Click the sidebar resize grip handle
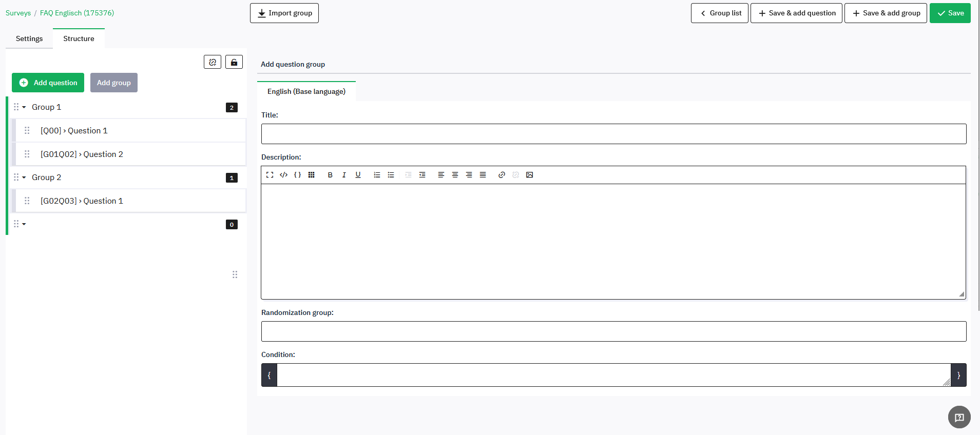 tap(235, 274)
